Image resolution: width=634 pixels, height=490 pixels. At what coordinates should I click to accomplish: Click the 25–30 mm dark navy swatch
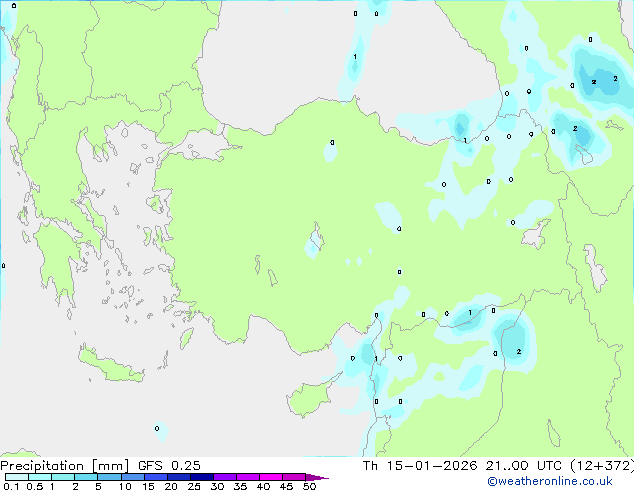[x=202, y=477]
